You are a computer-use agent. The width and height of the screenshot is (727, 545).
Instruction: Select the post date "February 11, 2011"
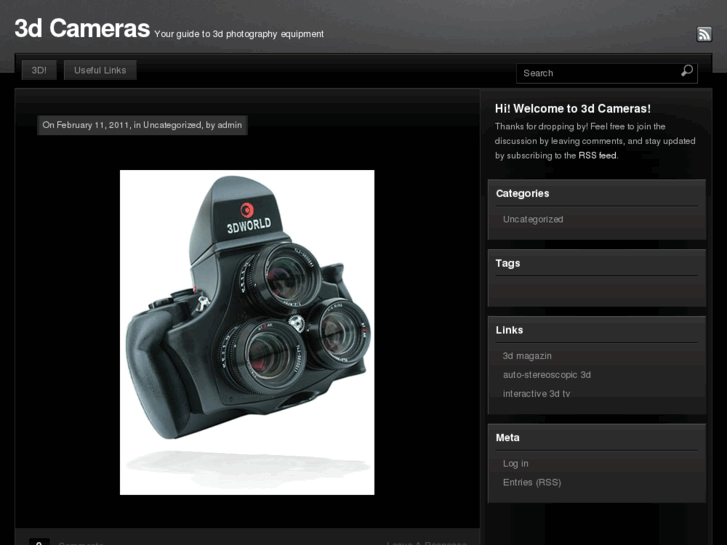tap(93, 125)
